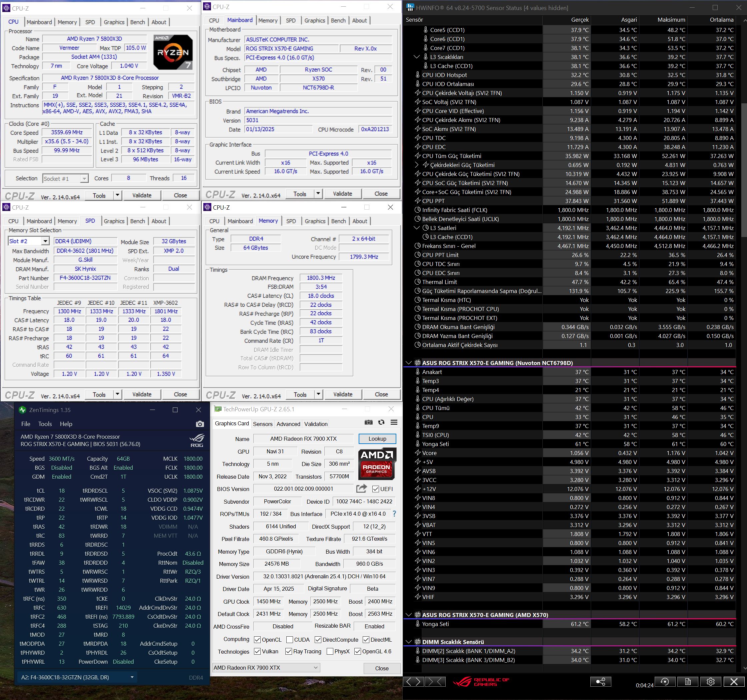This screenshot has width=747, height=700.
Task: Click Tools button in CPU-Z Memory window
Action: (300, 395)
